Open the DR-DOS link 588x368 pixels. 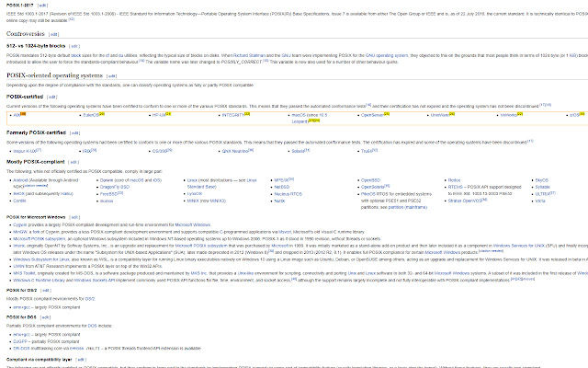(21, 349)
